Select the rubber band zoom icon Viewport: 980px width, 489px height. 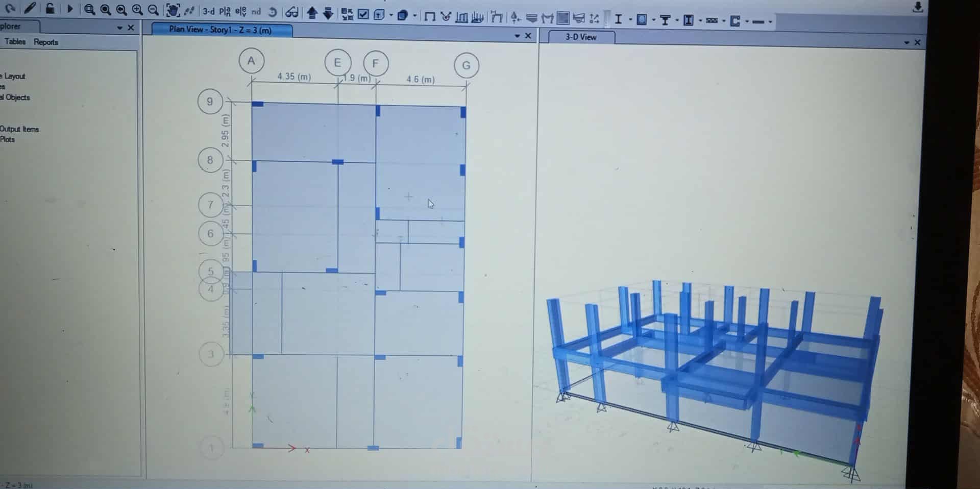(89, 10)
